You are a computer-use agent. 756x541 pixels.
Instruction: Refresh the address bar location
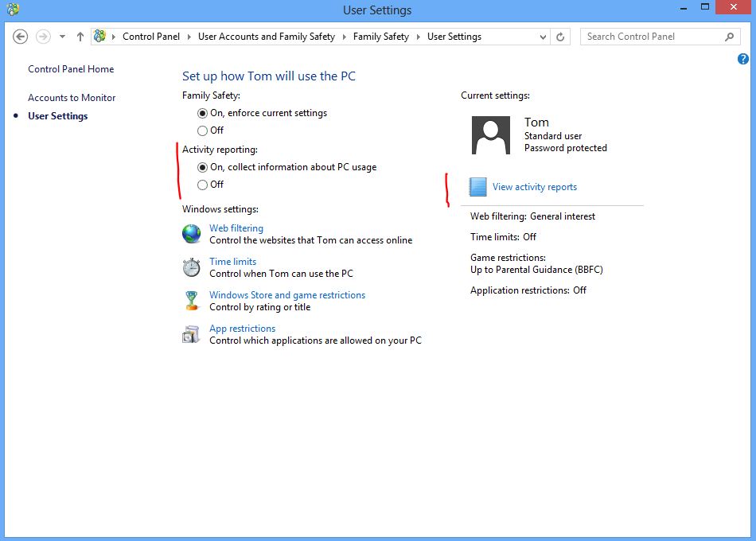click(x=560, y=37)
